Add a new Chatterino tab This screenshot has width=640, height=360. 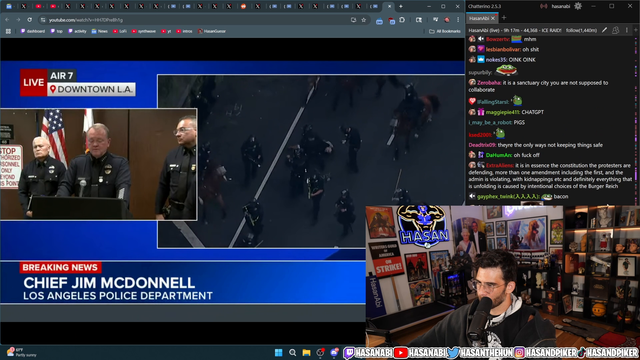tap(504, 18)
